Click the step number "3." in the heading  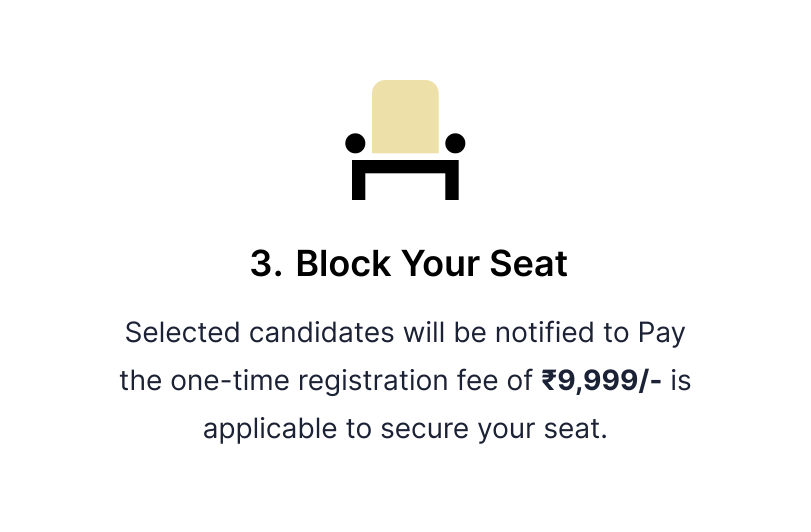click(x=267, y=264)
